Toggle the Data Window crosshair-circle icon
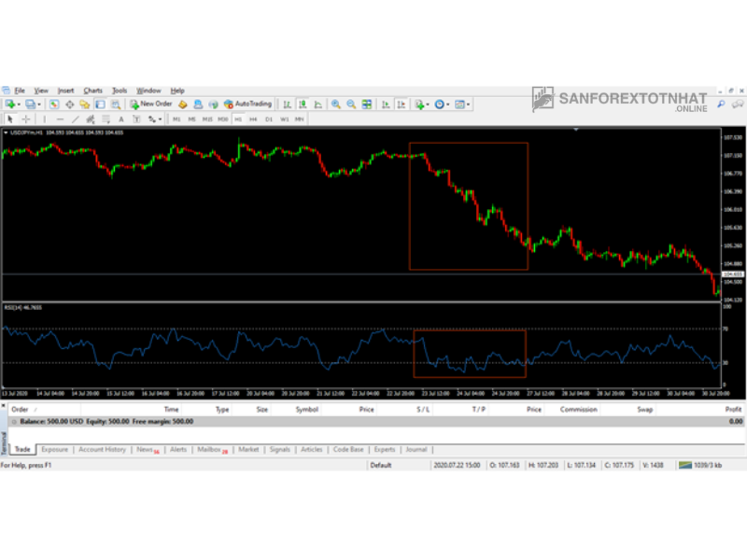This screenshot has width=747, height=560. [x=69, y=105]
